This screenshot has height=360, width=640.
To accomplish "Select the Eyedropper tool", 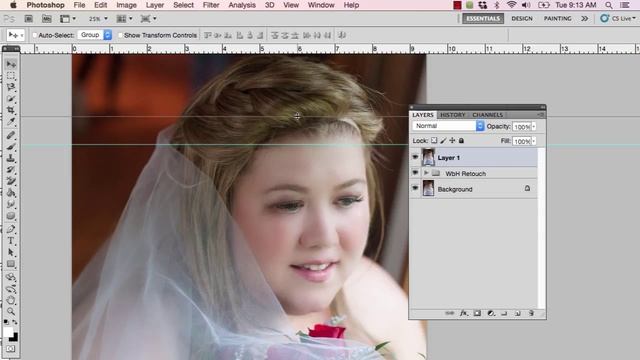I will pyautogui.click(x=11, y=122).
